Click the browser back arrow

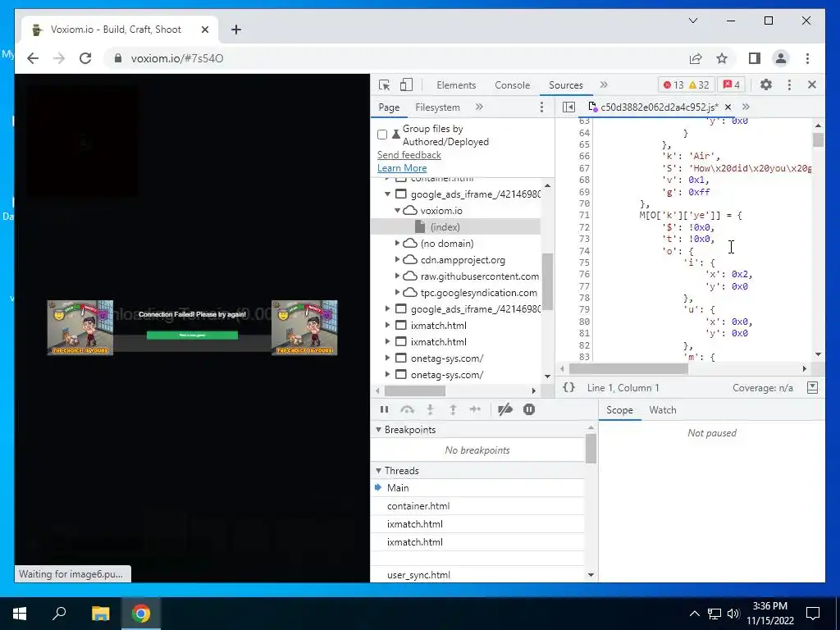(x=33, y=58)
